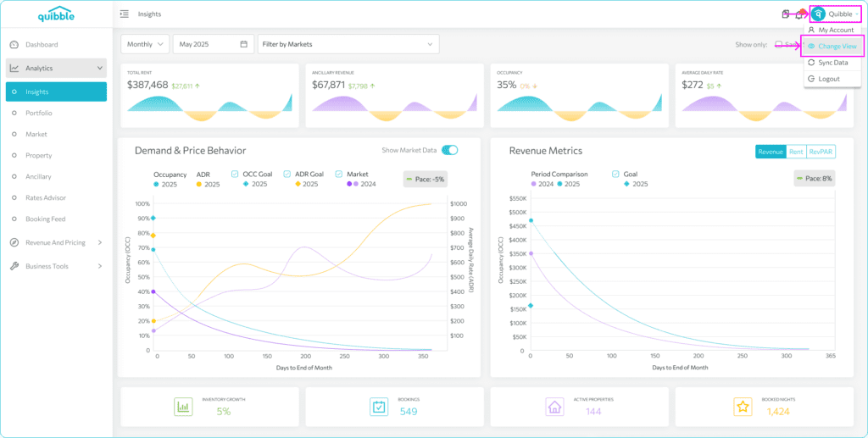The image size is (868, 438).
Task: Choose My Account from user menu
Action: [832, 30]
